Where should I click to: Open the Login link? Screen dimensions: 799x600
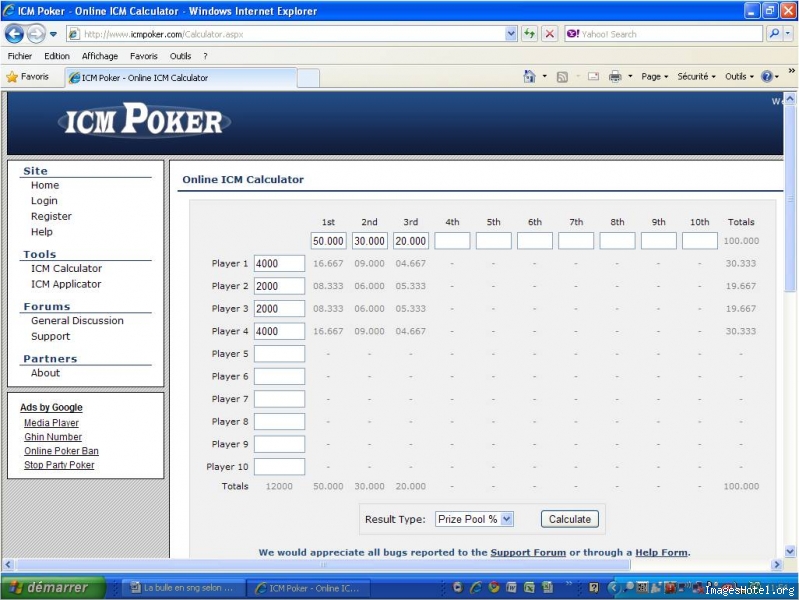(44, 201)
